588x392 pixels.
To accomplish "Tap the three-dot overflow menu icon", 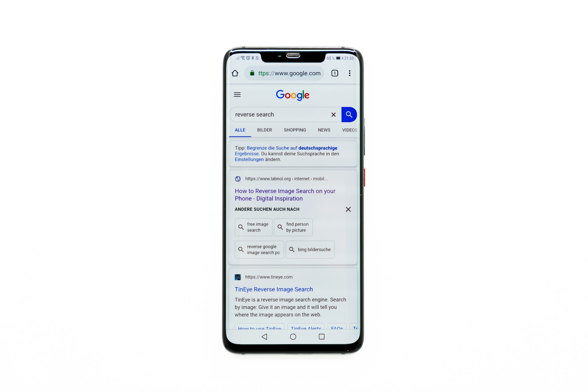I will [349, 73].
